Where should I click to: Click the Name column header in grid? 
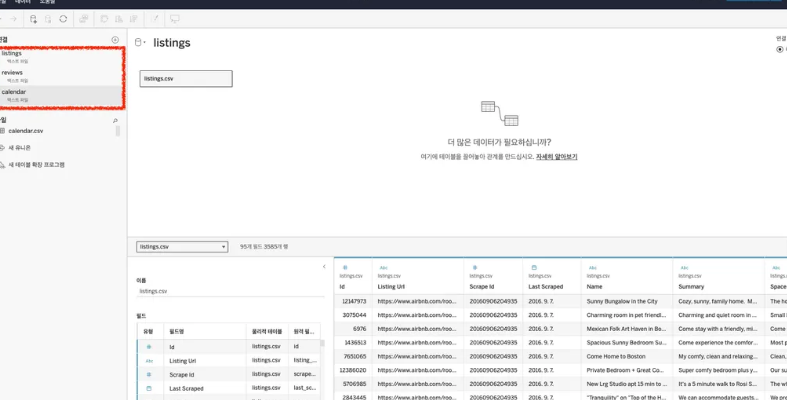594,287
